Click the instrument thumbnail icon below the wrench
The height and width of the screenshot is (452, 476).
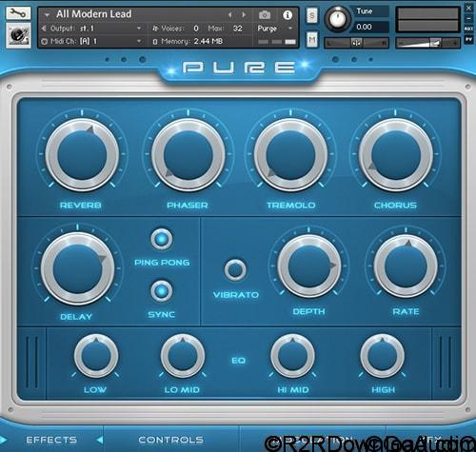(18, 35)
